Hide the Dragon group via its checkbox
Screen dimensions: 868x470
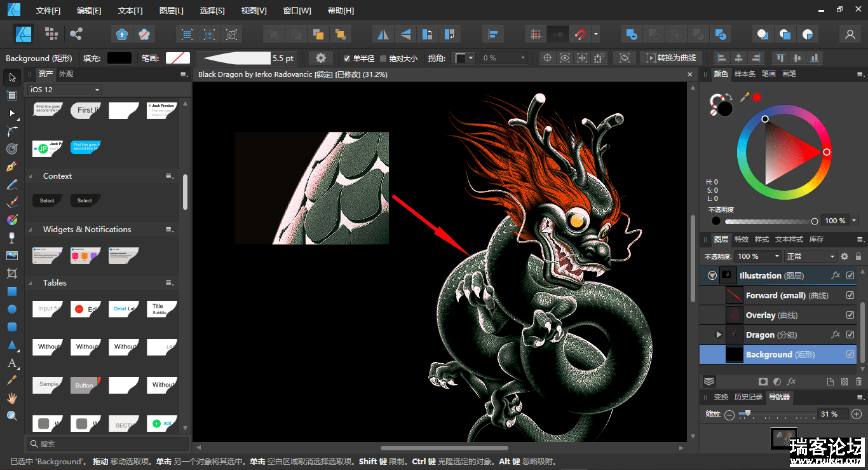(x=850, y=335)
